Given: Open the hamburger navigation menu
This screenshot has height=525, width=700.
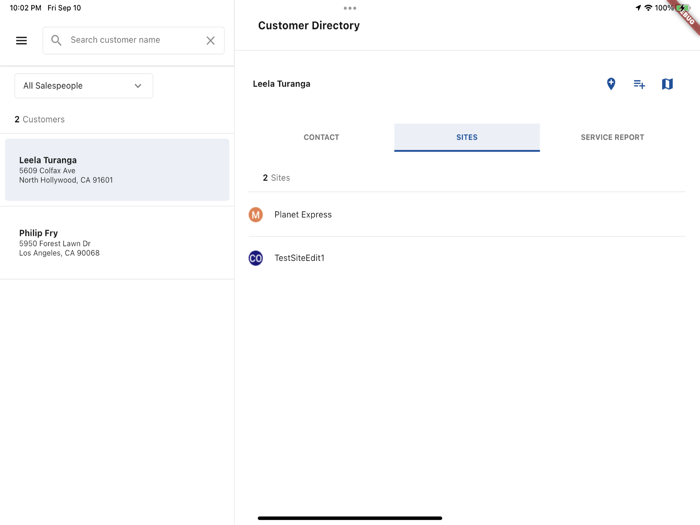Looking at the screenshot, I should (x=21, y=41).
